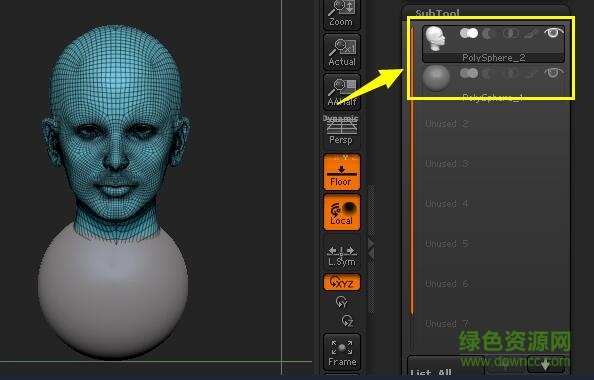The height and width of the screenshot is (380, 594).
Task: Set PolySphere_2 to union add mode
Action: 469,33
